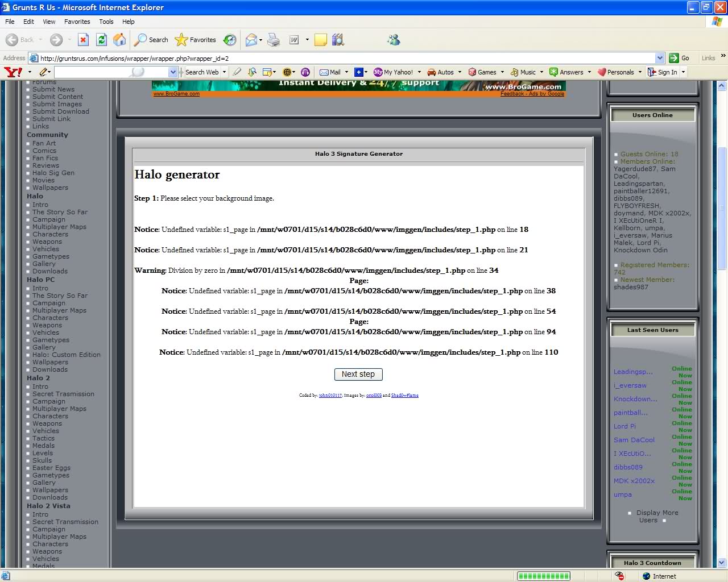
Task: Click the yellow Discuss note icon
Action: (321, 40)
